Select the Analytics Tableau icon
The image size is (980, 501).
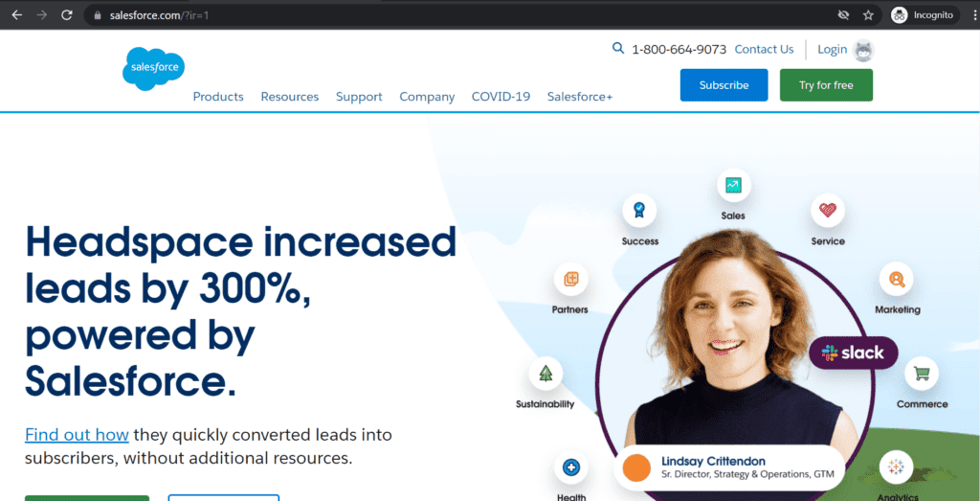(896, 467)
